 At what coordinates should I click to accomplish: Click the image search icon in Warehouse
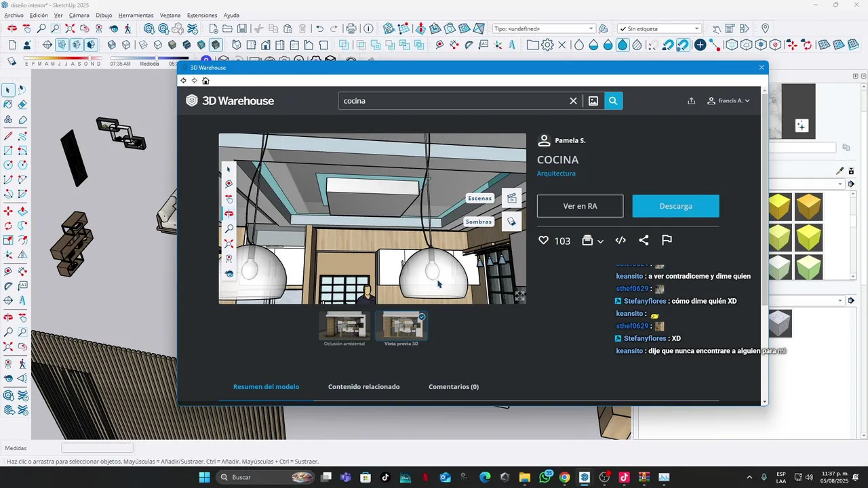(593, 101)
